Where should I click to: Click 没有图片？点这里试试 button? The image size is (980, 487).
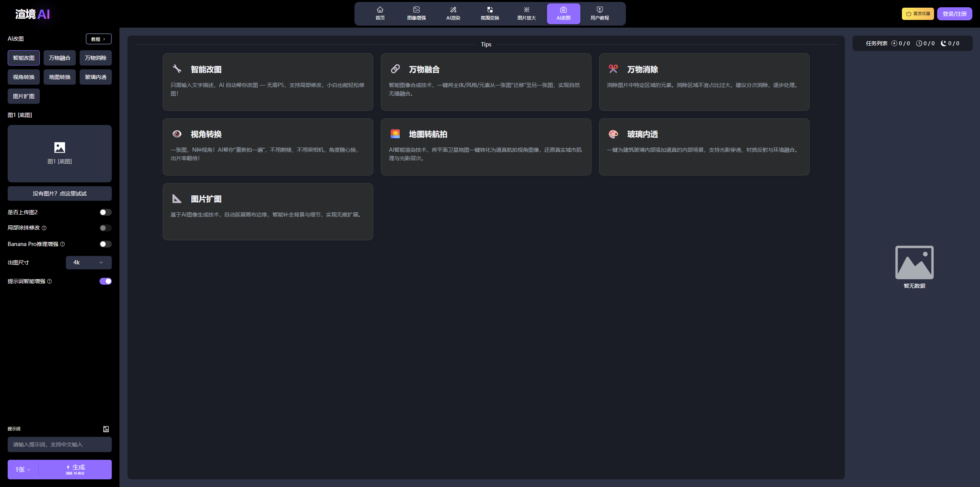coord(60,193)
